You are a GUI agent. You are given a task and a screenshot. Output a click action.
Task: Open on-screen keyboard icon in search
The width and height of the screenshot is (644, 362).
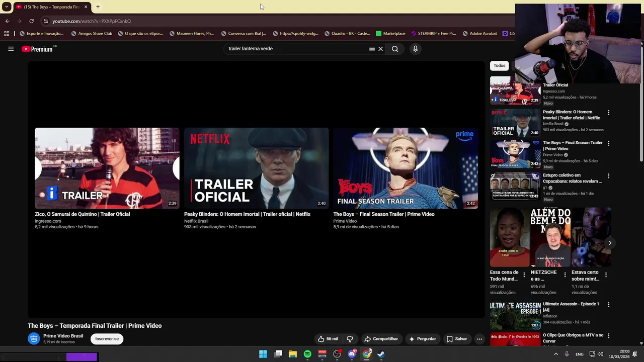pos(372,49)
